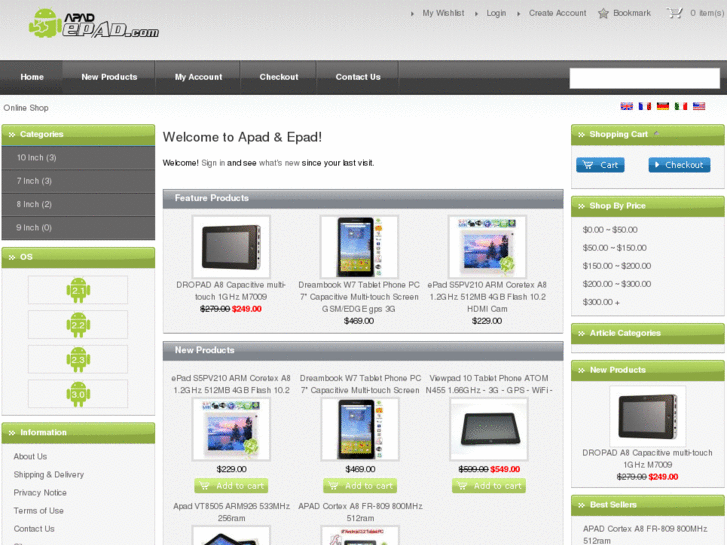Open Viewpad 10 Tablet Phone thumbnail

click(x=489, y=430)
